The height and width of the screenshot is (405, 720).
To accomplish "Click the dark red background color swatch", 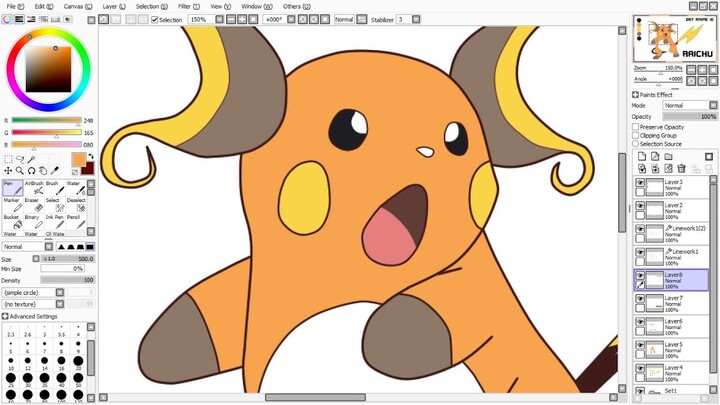I will click(x=88, y=168).
